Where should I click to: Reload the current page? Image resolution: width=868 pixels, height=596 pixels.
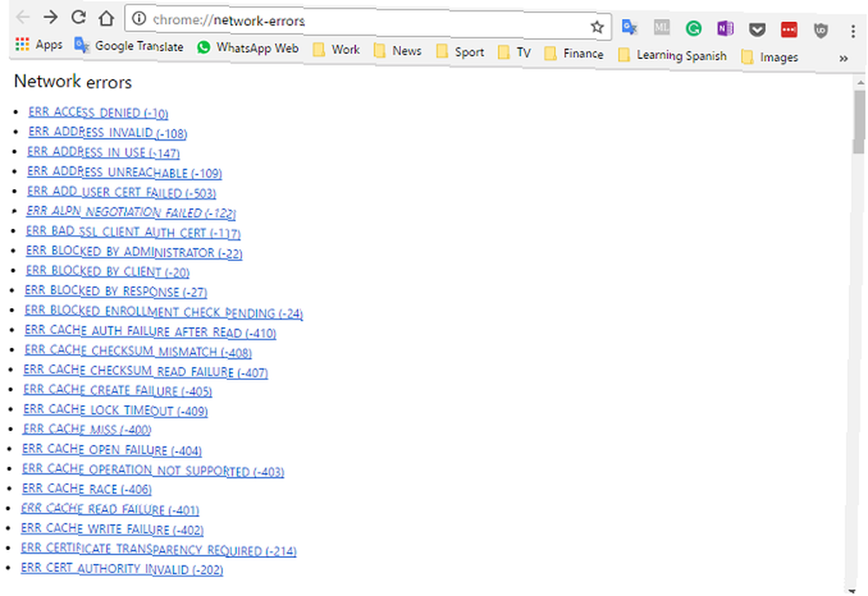[79, 17]
